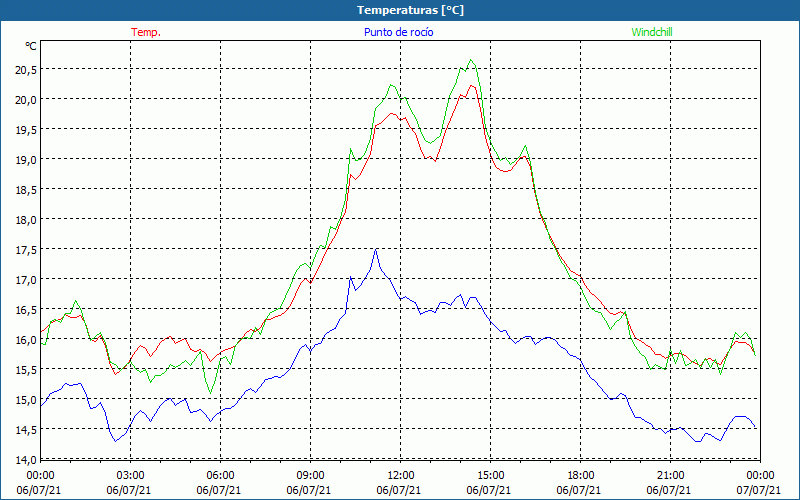
Task: Click the 12:00 time axis label
Action: tap(401, 475)
